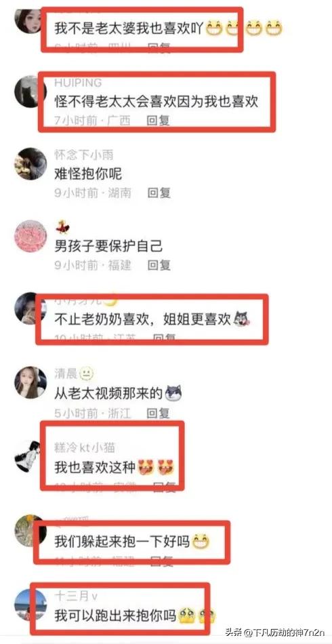Reply to 清晨's 从老太视频那来的 comment

coord(159,413)
